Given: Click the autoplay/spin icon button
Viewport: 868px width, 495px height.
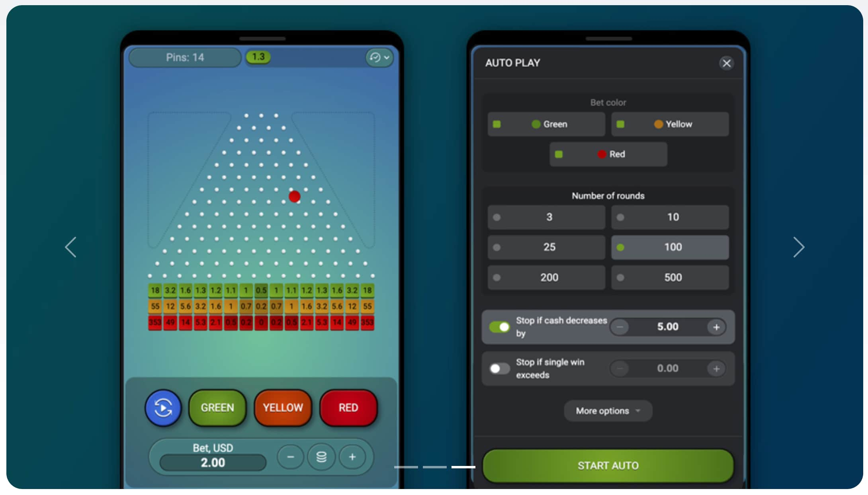Looking at the screenshot, I should 163,407.
